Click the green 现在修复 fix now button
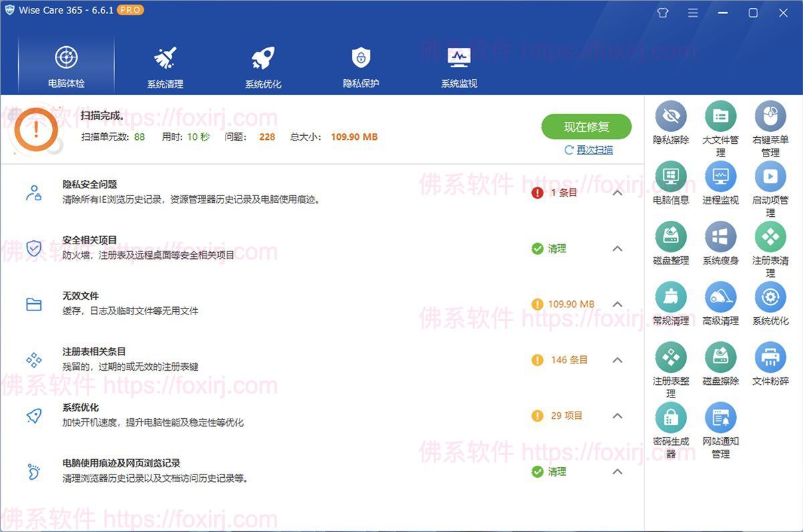 click(x=586, y=126)
